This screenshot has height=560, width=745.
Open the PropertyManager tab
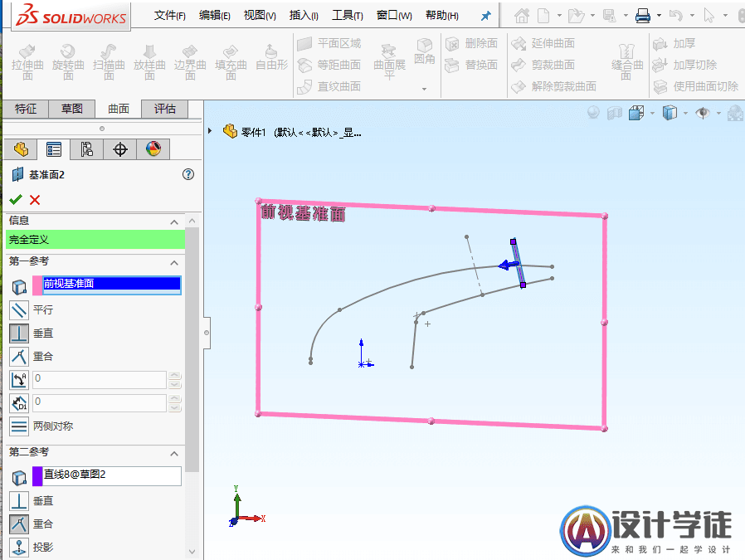[x=54, y=149]
